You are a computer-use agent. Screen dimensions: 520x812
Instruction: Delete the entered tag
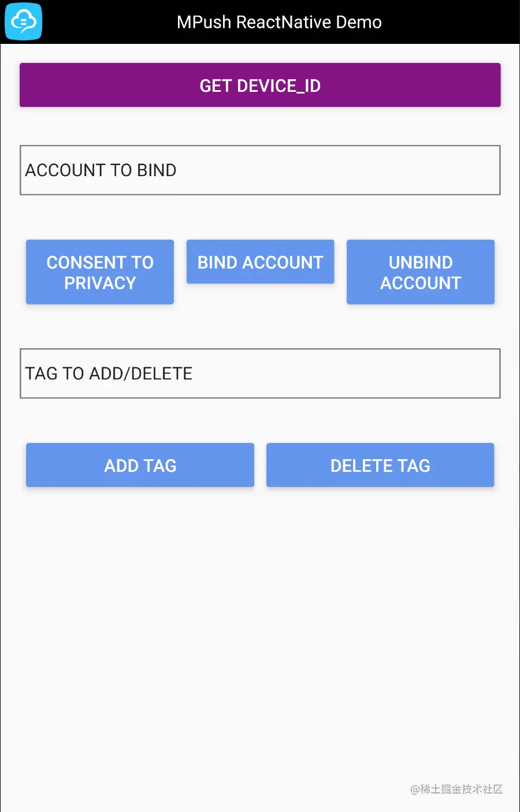point(380,465)
